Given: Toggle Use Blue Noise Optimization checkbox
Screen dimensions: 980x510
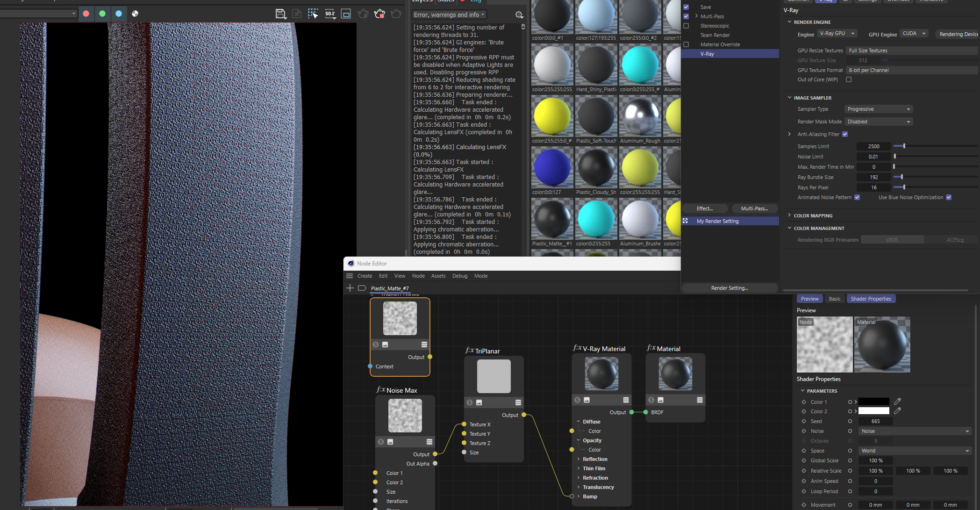Looking at the screenshot, I should pyautogui.click(x=949, y=197).
